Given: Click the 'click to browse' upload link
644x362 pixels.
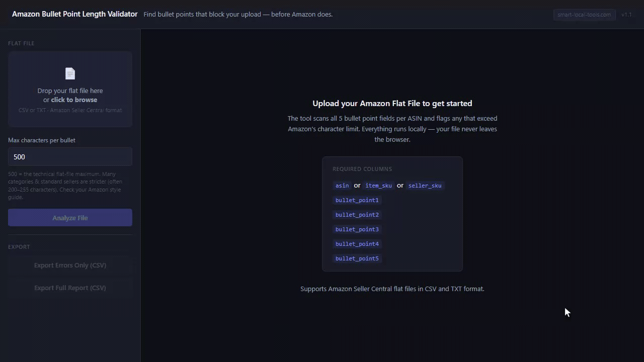Looking at the screenshot, I should tap(74, 100).
